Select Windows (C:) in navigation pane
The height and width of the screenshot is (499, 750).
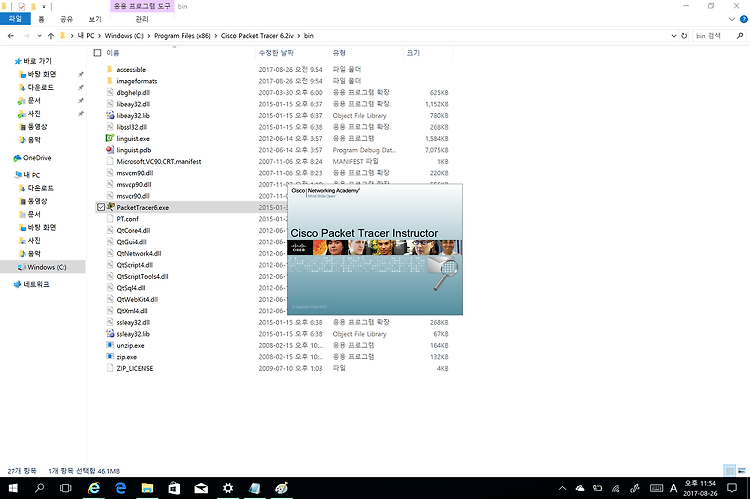click(43, 267)
